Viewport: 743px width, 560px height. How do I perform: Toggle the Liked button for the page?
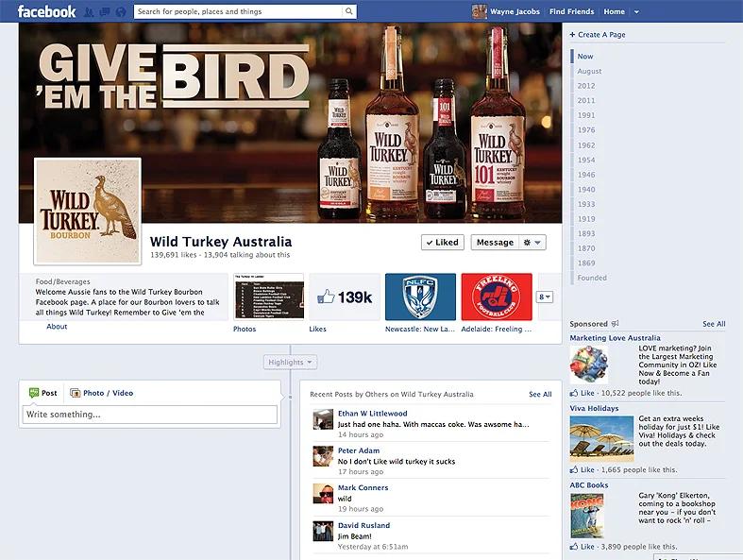(x=443, y=243)
